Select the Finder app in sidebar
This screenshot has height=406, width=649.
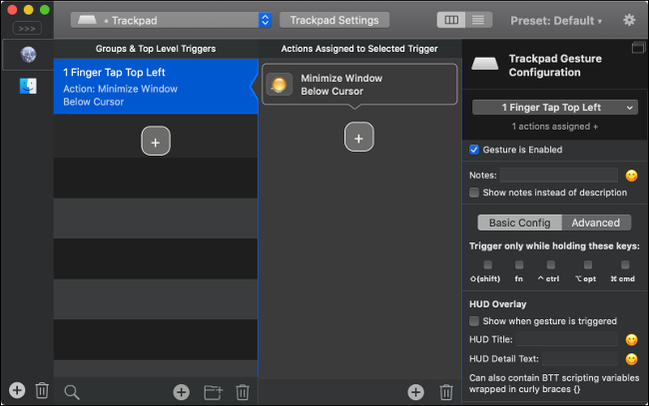(28, 86)
